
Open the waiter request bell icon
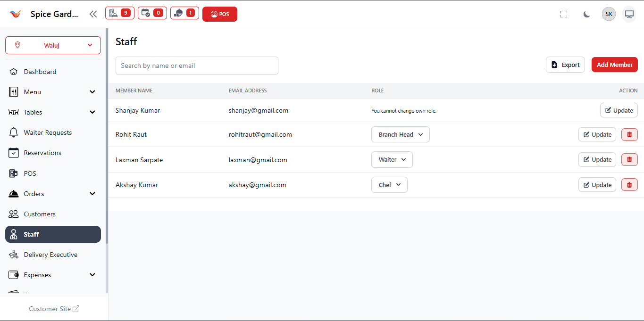184,13
